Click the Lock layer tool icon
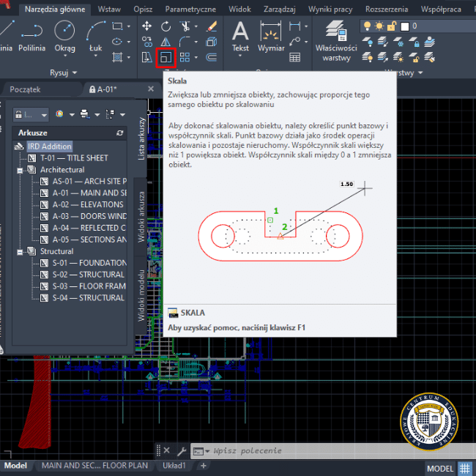 [414, 42]
